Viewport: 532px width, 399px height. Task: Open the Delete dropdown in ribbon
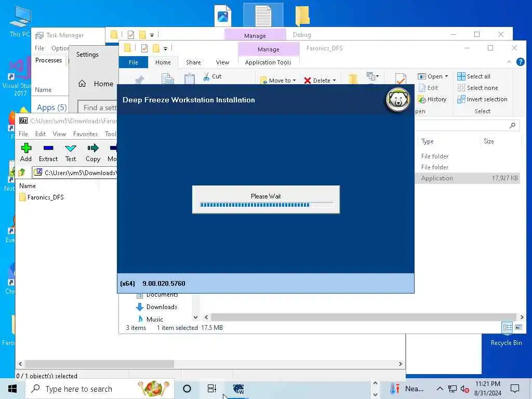[x=320, y=81]
